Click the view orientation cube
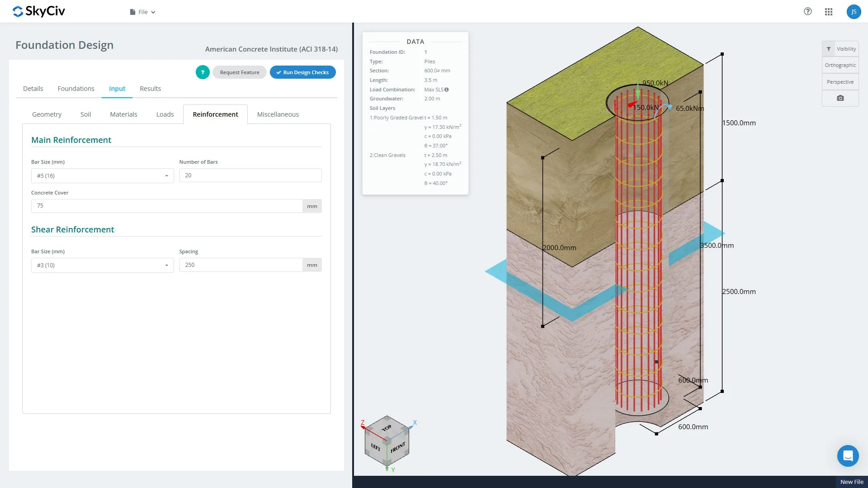868x488 pixels. pos(387,441)
